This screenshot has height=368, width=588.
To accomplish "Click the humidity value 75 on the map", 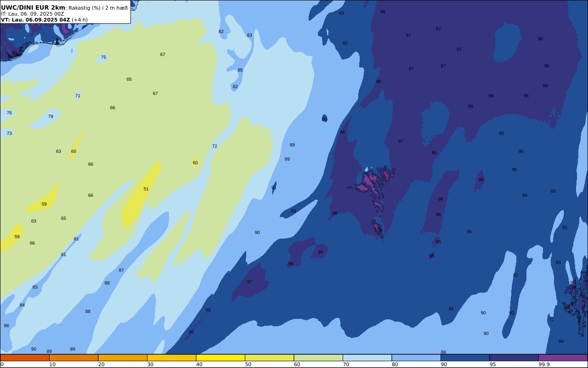I will 103,57.
